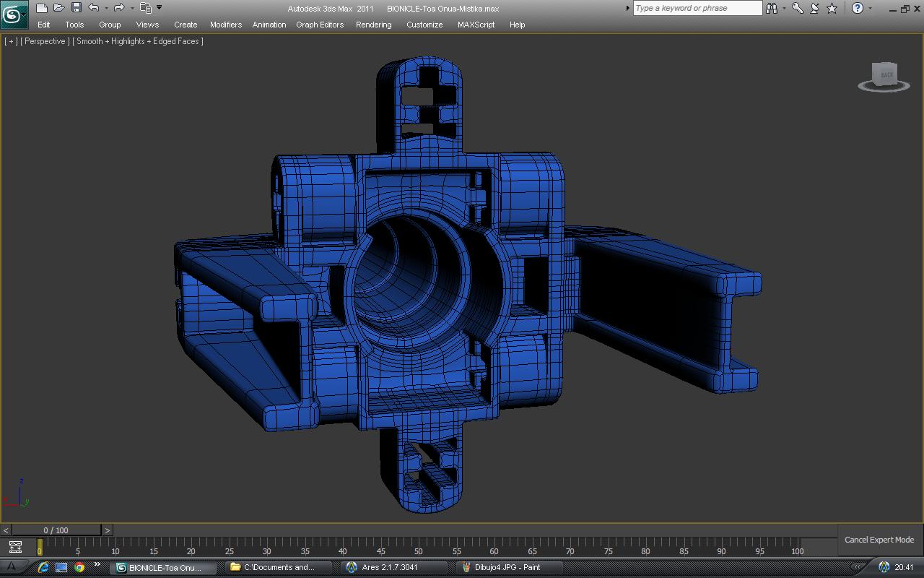Click the Windows Start button
This screenshot has height=578, width=924.
pyautogui.click(x=12, y=567)
